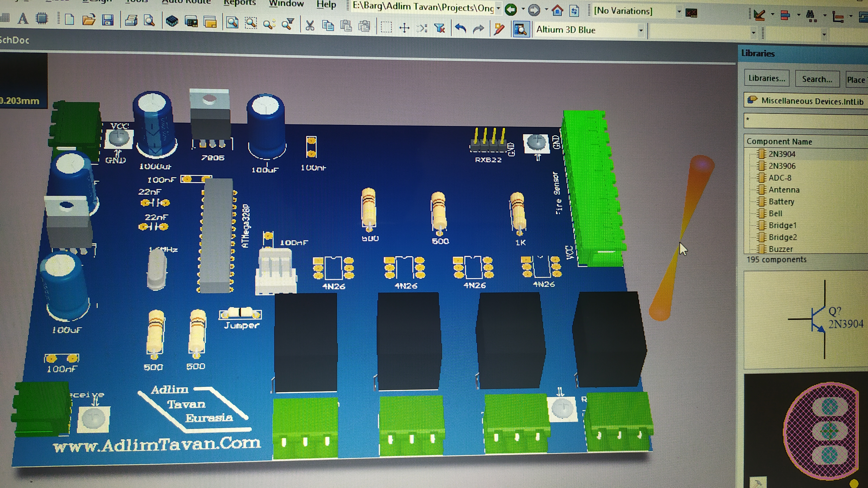Cut selection with scissors icon
The width and height of the screenshot is (868, 488).
(310, 25)
